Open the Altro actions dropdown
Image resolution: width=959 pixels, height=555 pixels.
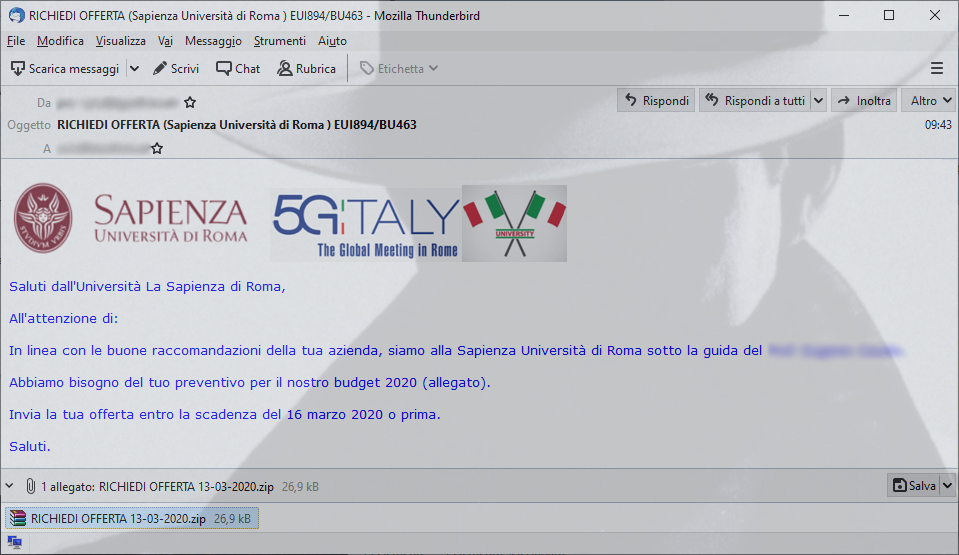pos(928,100)
